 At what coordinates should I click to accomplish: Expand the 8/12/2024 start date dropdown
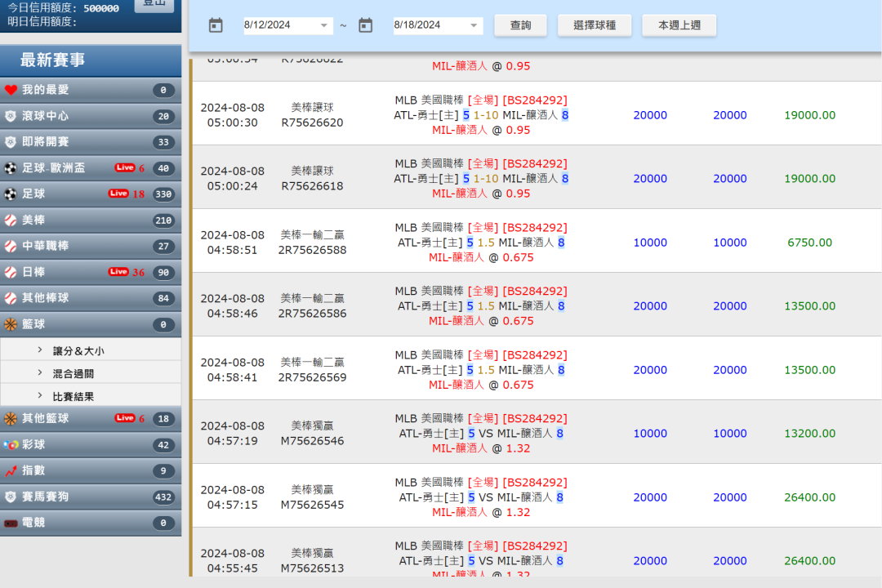324,26
